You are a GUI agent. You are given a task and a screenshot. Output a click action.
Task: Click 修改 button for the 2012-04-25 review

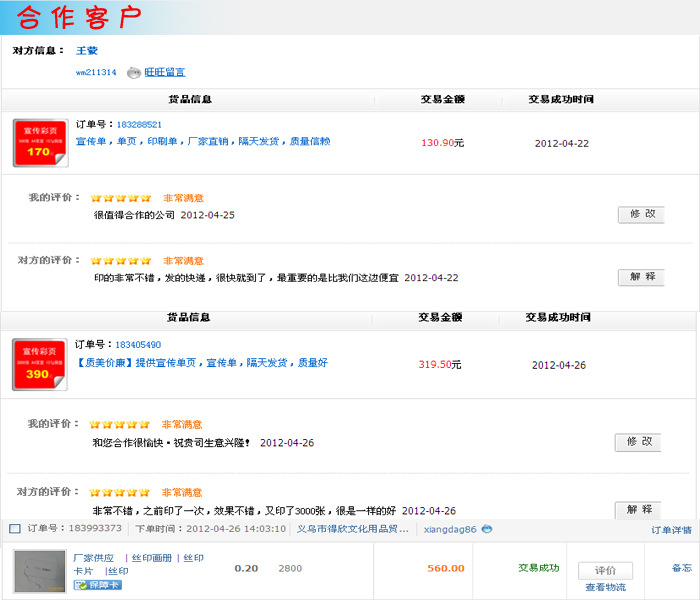click(x=641, y=214)
